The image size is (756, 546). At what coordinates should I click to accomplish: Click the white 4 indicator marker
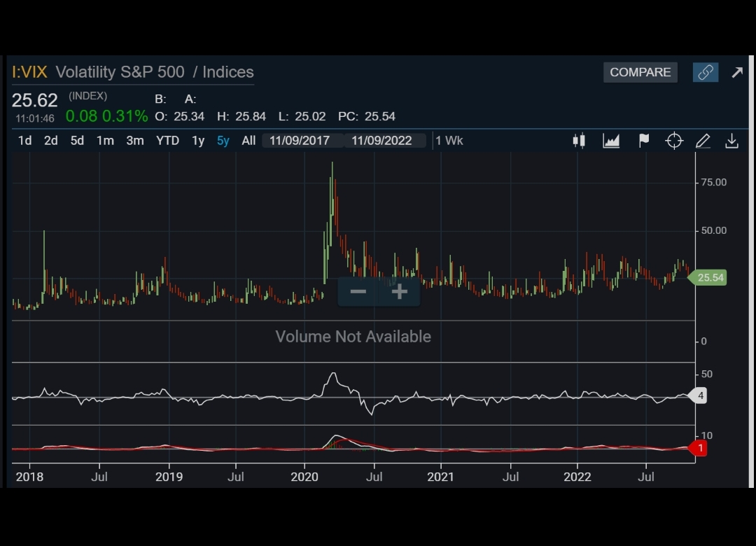click(698, 395)
